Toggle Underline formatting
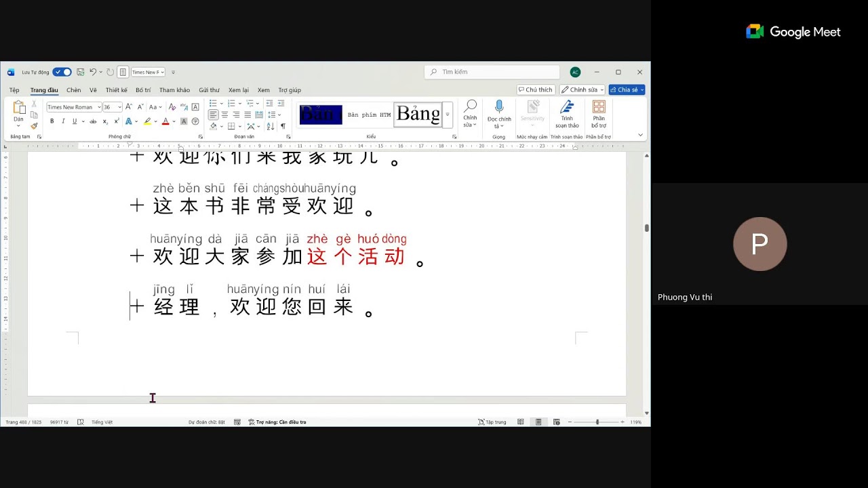This screenshot has width=868, height=488. (x=74, y=121)
